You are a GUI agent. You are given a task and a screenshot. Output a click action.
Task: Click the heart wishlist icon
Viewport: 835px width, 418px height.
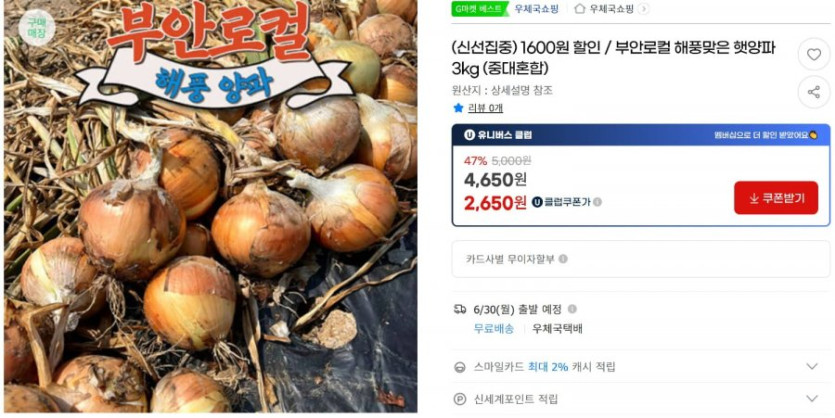(x=813, y=54)
